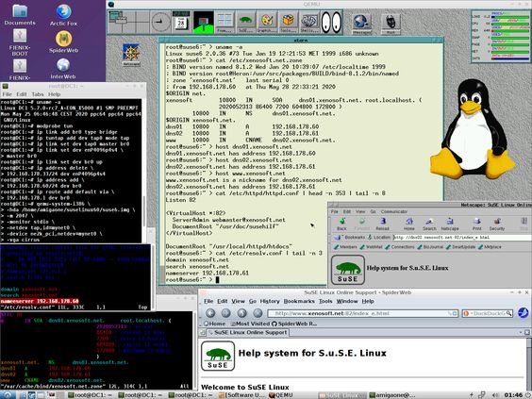Click Netscape Security toolbar button
This screenshot has width=532, height=399.
pos(497,224)
